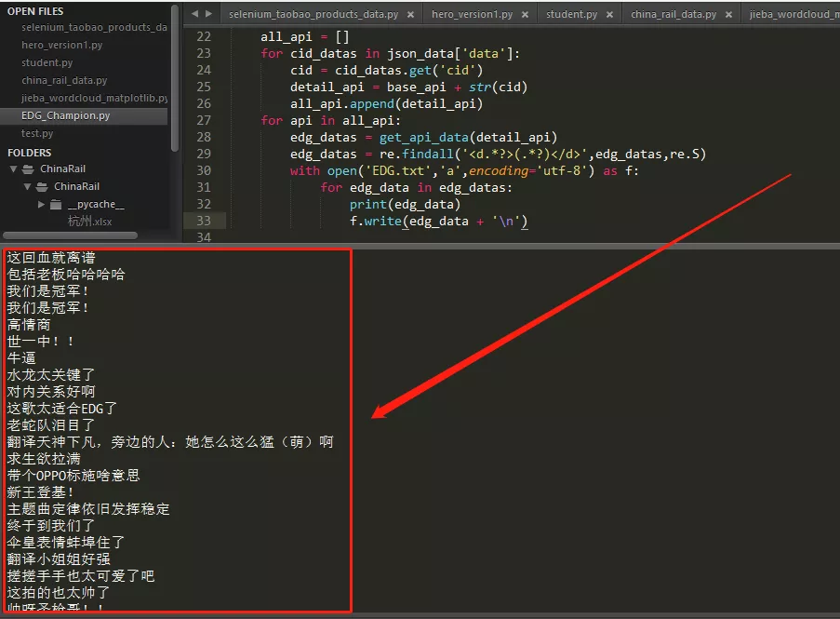Click the top-level ChinaRail folder icon
This screenshot has width=840, height=619.
[29, 169]
